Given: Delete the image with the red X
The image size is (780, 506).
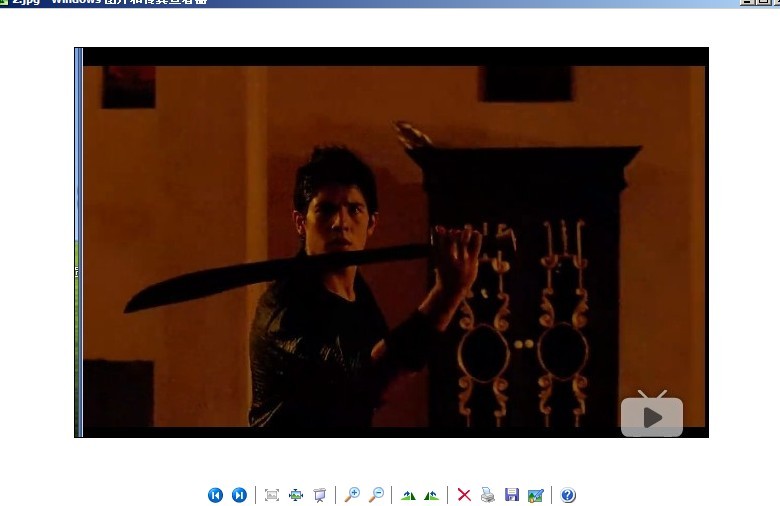Looking at the screenshot, I should click(464, 495).
